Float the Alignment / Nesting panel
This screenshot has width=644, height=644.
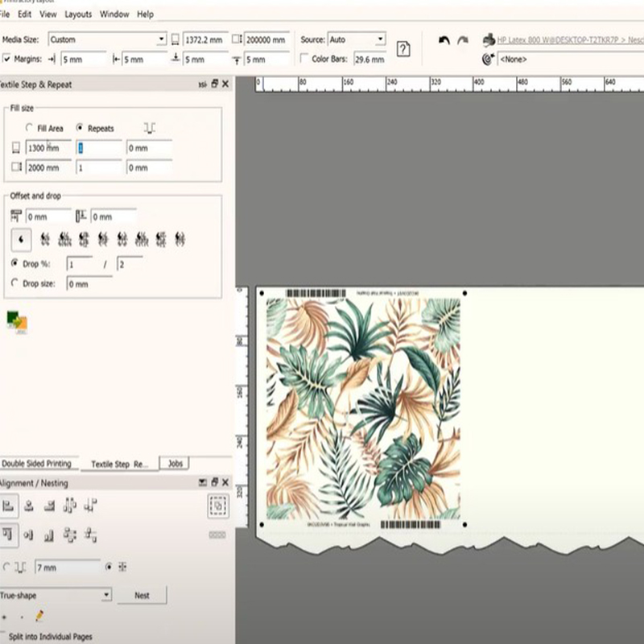(214, 482)
